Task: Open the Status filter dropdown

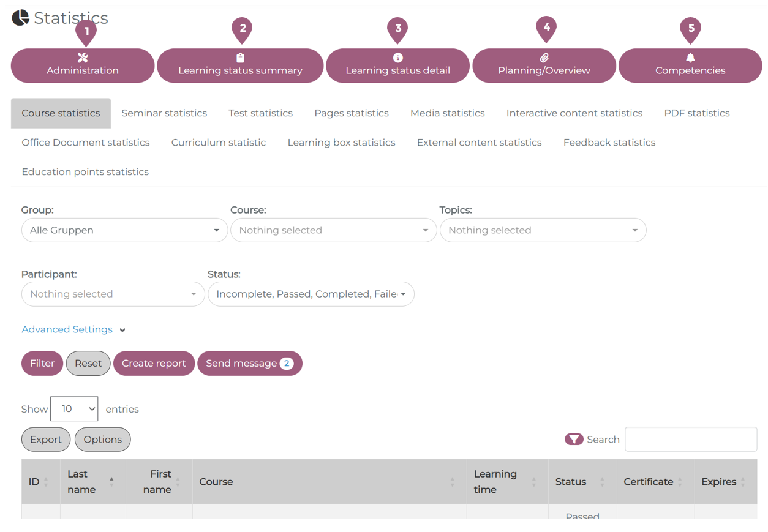Action: pyautogui.click(x=311, y=294)
